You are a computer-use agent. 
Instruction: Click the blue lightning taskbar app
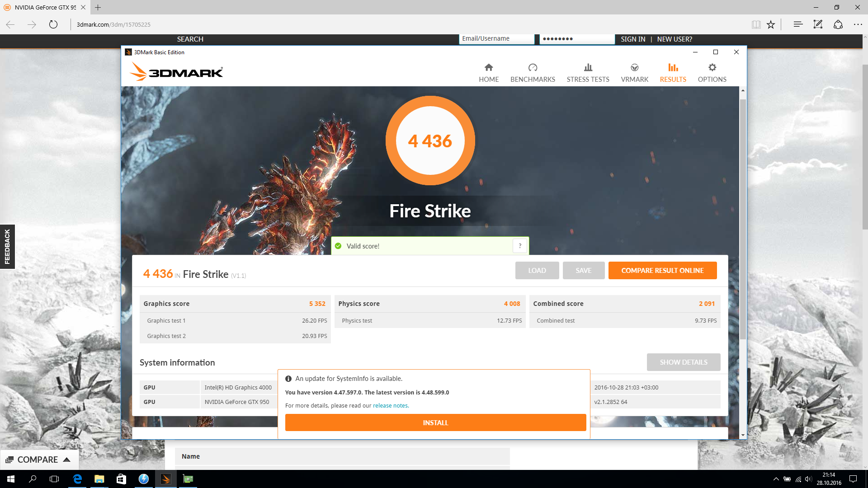143,479
